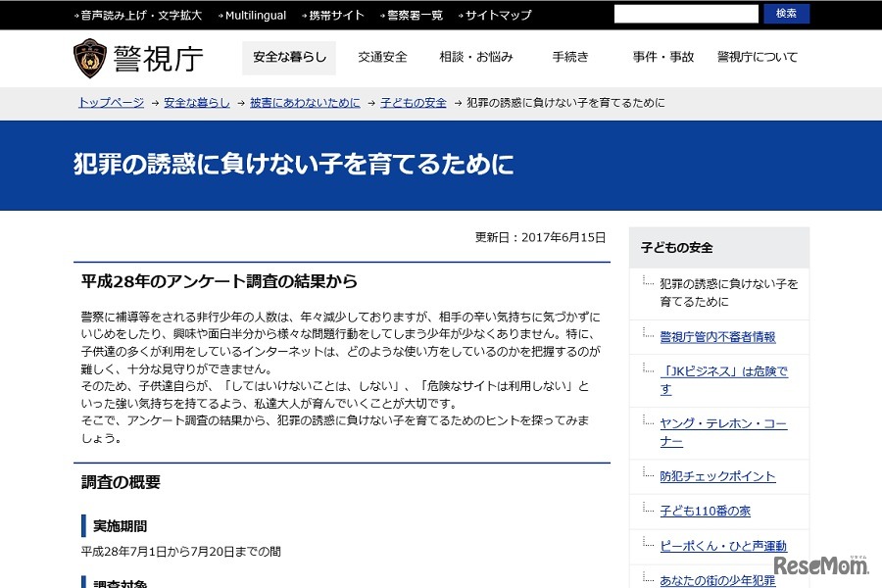The height and width of the screenshot is (588, 882).
Task: Open the Multilingual link
Action: point(255,15)
